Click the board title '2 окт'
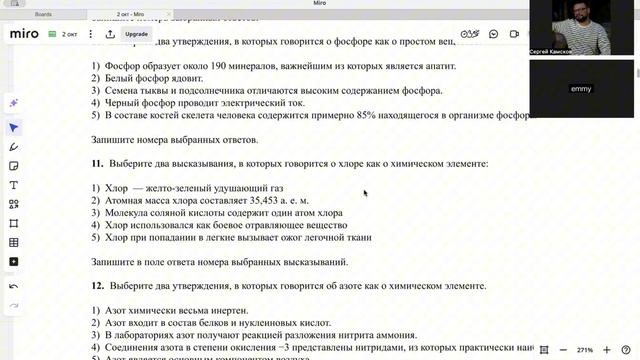The height and width of the screenshot is (360, 640). point(69,34)
